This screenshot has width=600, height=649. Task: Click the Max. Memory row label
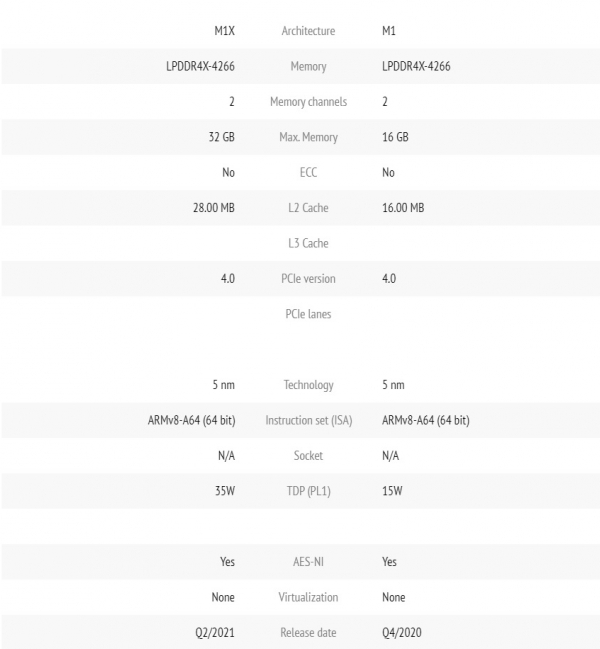point(308,137)
